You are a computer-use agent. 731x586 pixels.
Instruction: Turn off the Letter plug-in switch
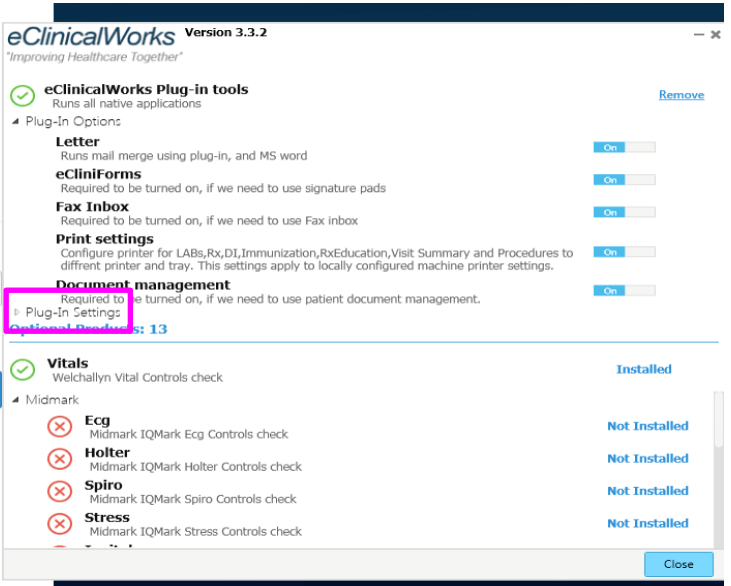coord(624,147)
